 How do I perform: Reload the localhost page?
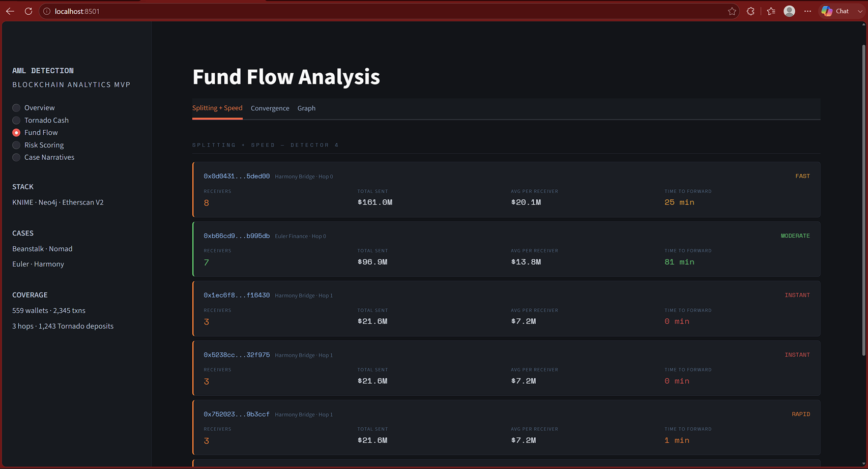(28, 11)
